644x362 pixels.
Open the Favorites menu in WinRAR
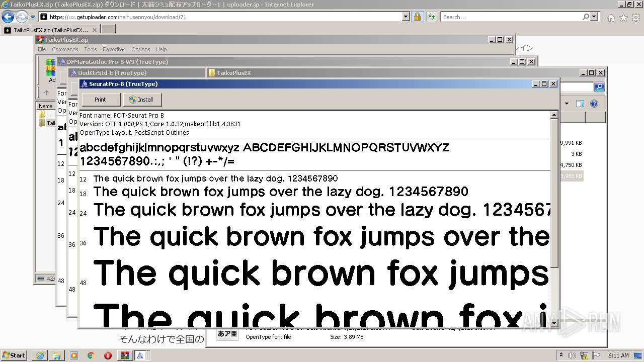[x=114, y=49]
